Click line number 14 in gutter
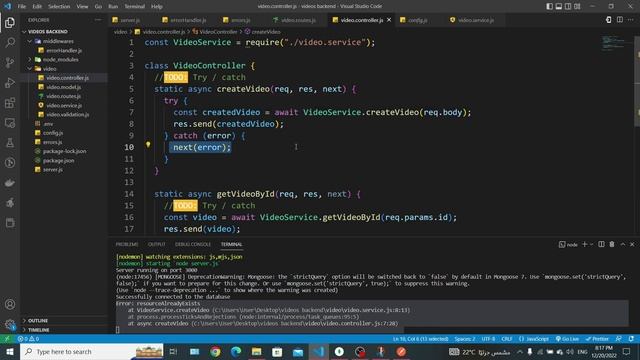 (x=129, y=194)
